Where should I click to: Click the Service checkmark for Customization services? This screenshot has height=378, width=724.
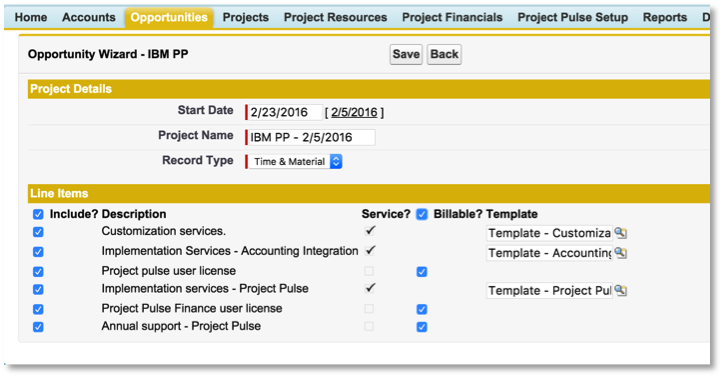coord(370,230)
